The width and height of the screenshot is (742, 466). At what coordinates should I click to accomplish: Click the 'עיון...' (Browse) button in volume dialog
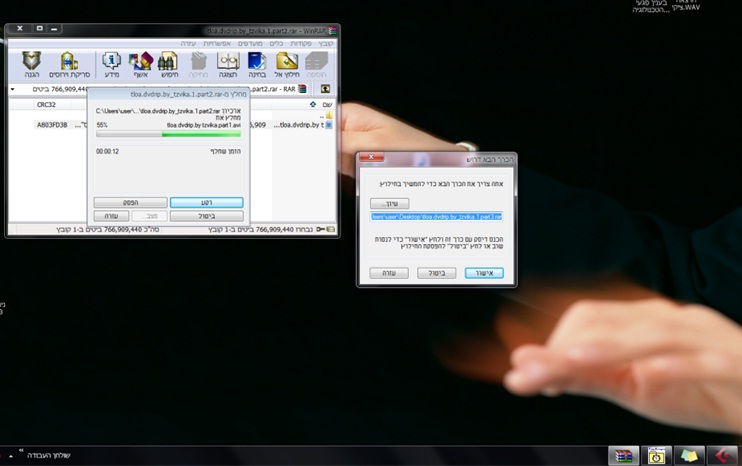pyautogui.click(x=389, y=203)
